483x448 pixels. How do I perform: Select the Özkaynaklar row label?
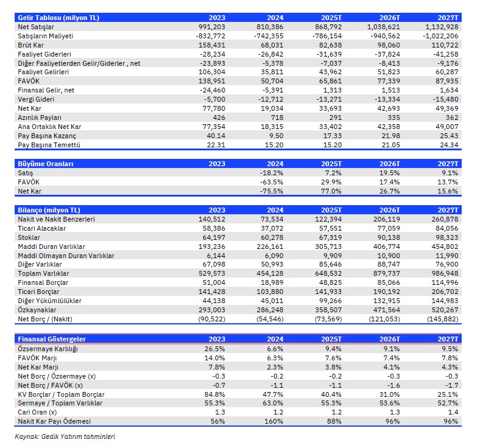click(37, 310)
